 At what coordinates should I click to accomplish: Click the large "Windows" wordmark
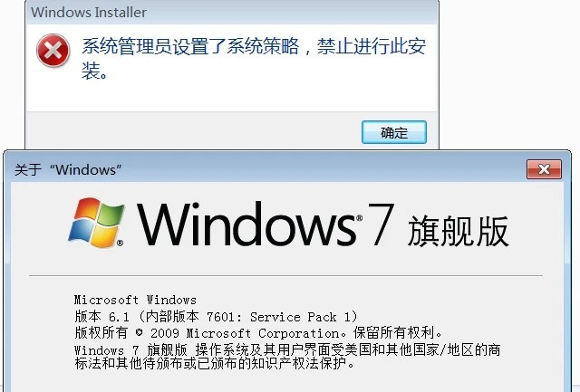pyautogui.click(x=246, y=224)
